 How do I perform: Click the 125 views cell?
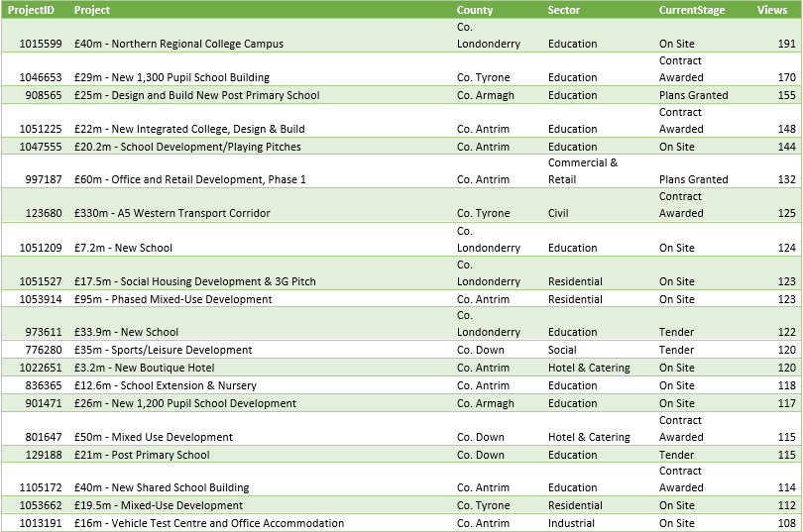[786, 214]
